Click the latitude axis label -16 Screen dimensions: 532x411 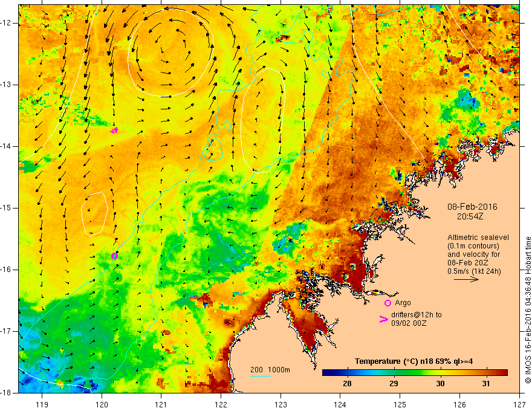click(x=7, y=270)
